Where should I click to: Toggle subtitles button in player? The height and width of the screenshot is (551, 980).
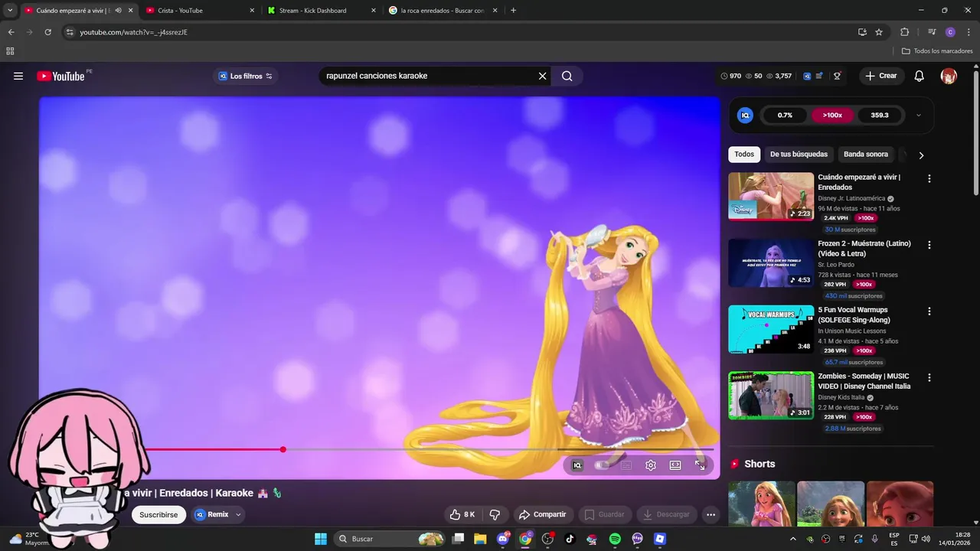tap(626, 465)
